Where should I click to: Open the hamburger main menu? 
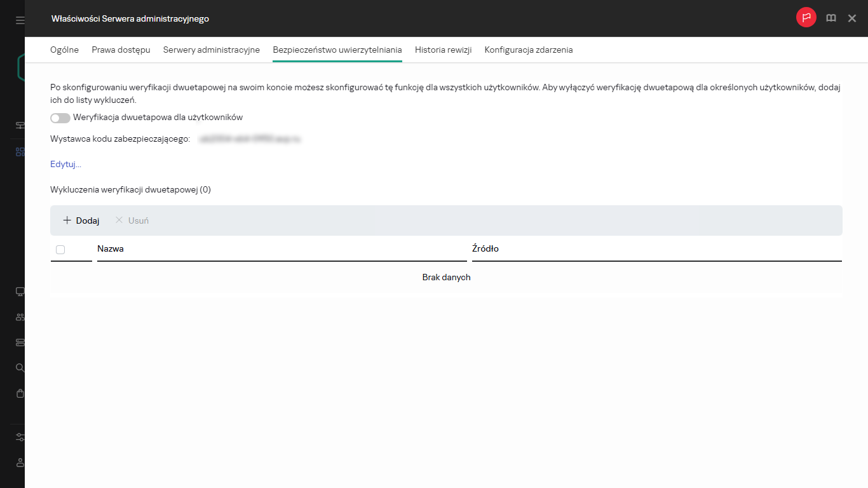pyautogui.click(x=20, y=20)
